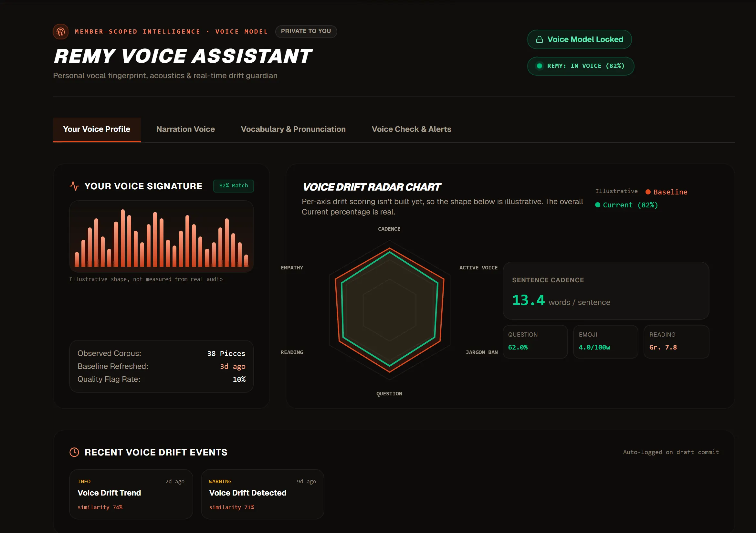Click the fingerprint logo icon
756x533 pixels.
pos(61,32)
